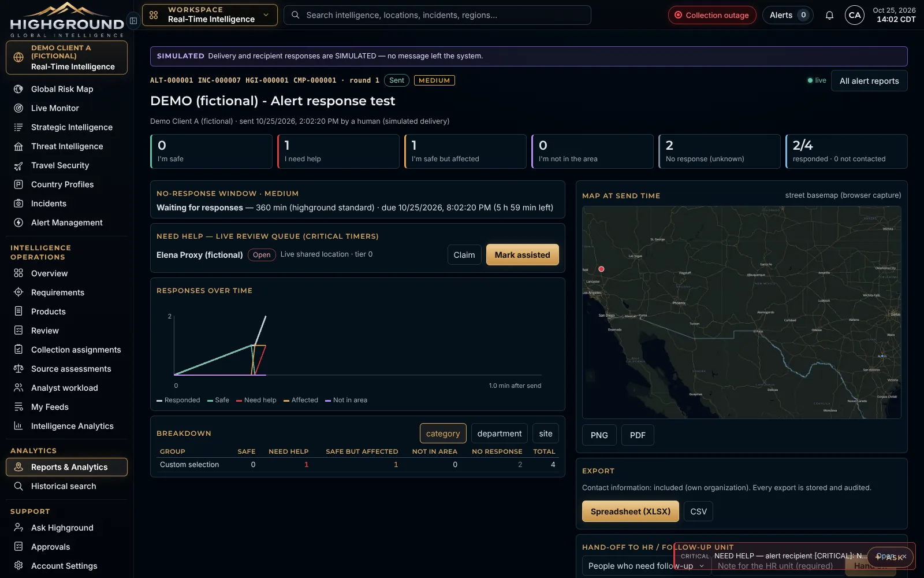Open Reports & Analytics menu item

pos(66,467)
